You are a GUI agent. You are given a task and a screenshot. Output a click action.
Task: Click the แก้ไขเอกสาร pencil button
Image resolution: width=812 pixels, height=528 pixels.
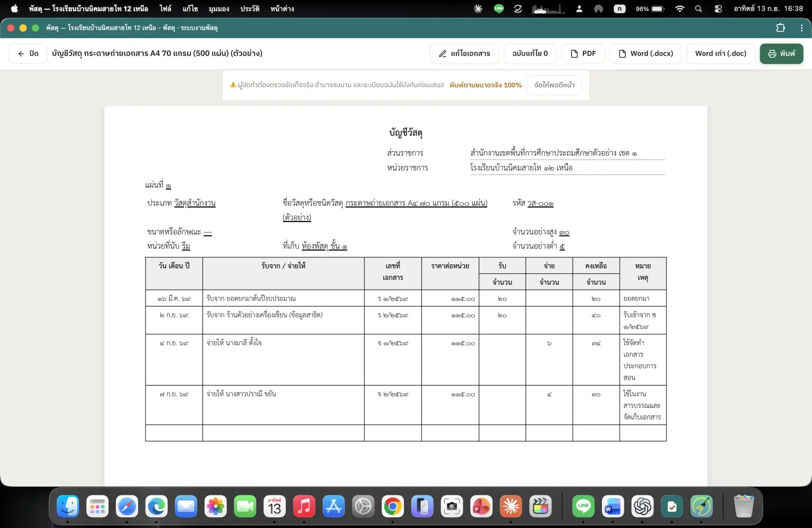tap(464, 54)
